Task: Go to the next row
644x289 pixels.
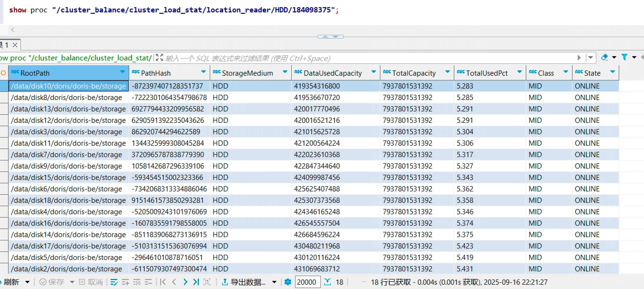Action: [185, 282]
